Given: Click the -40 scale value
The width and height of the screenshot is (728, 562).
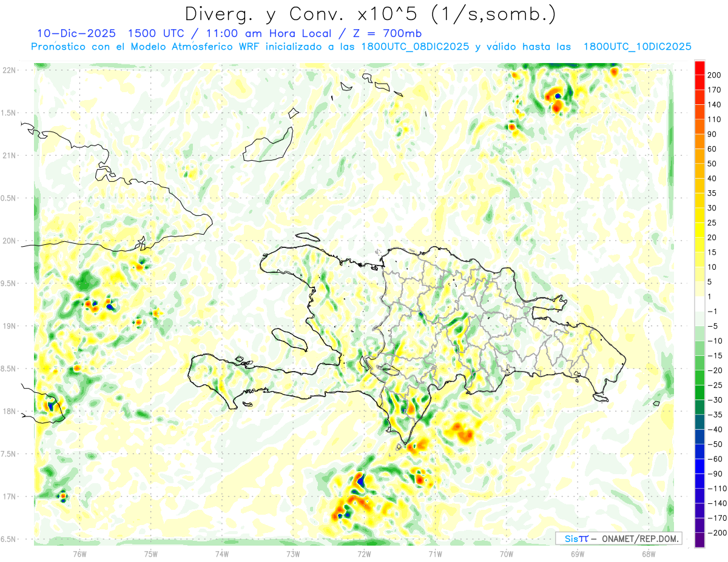Looking at the screenshot, I should point(715,429).
